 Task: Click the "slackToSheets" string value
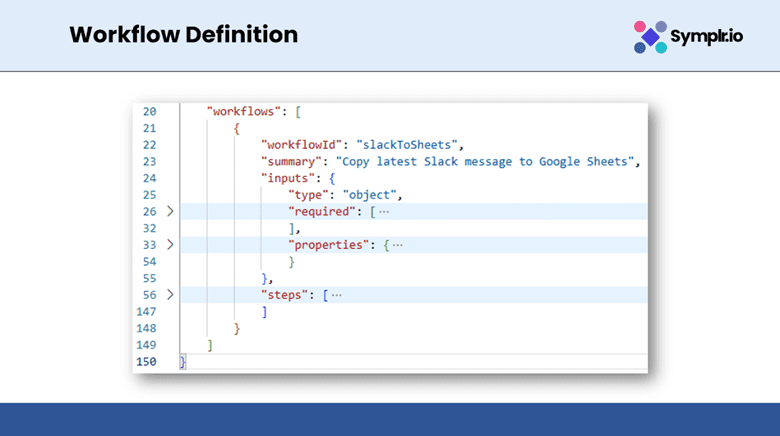[409, 144]
